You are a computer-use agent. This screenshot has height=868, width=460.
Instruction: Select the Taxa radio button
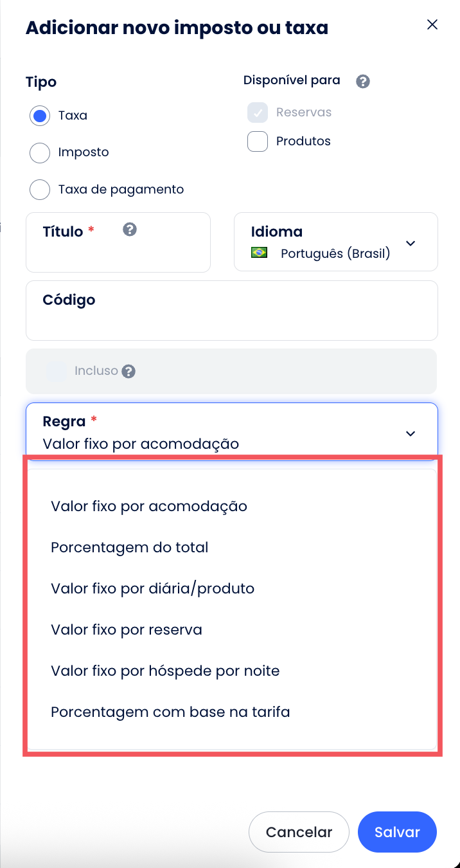pyautogui.click(x=40, y=116)
